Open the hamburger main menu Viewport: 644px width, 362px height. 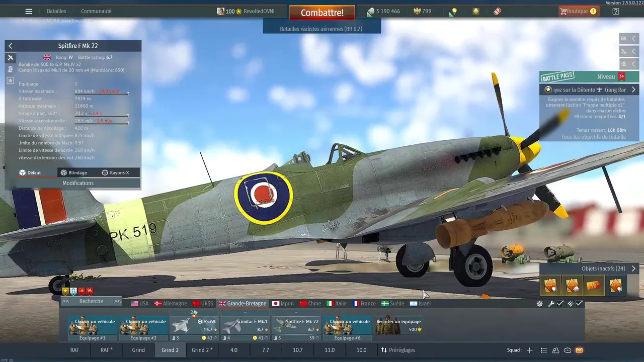(29, 11)
